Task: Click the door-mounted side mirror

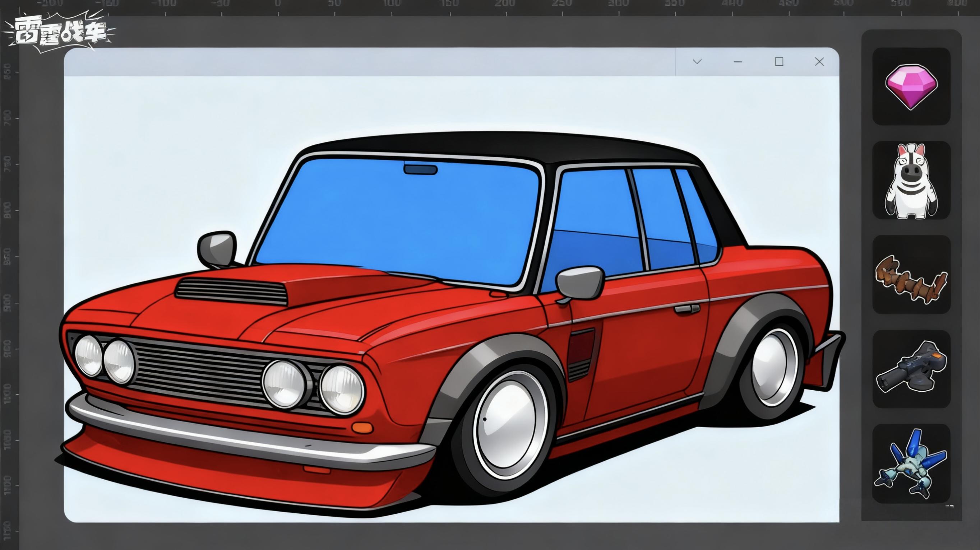Action: pyautogui.click(x=579, y=283)
